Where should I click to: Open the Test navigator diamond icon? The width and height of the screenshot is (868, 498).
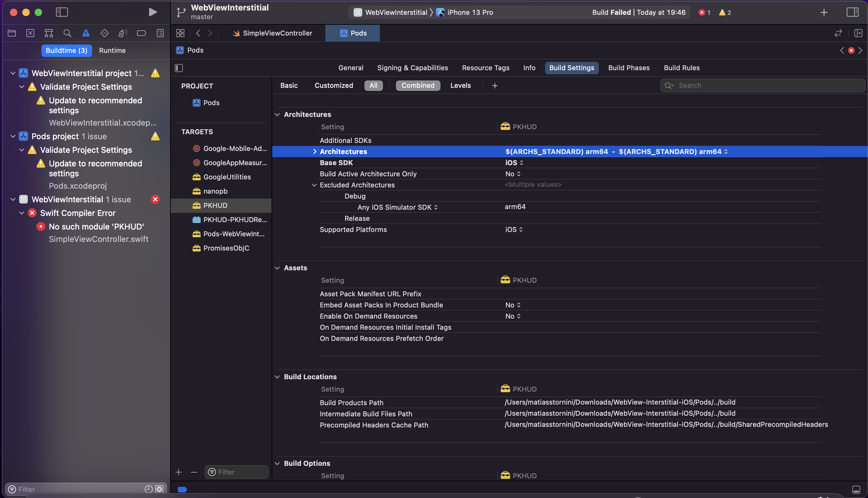(104, 33)
